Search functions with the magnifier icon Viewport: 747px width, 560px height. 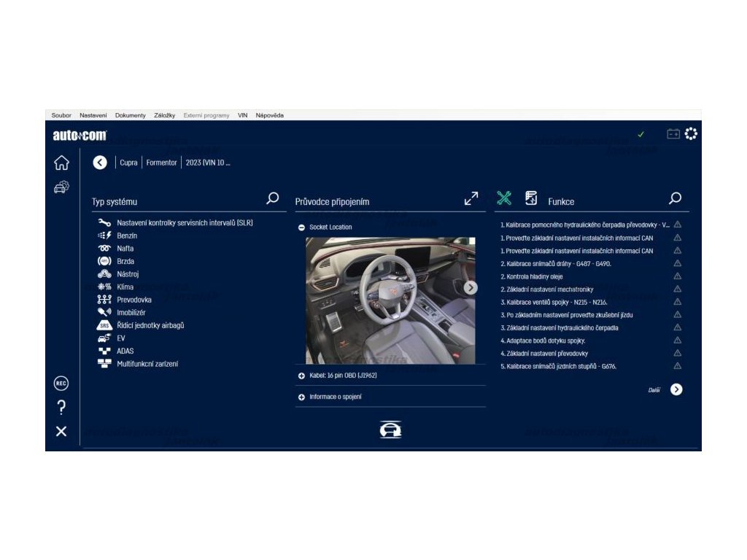coord(675,198)
